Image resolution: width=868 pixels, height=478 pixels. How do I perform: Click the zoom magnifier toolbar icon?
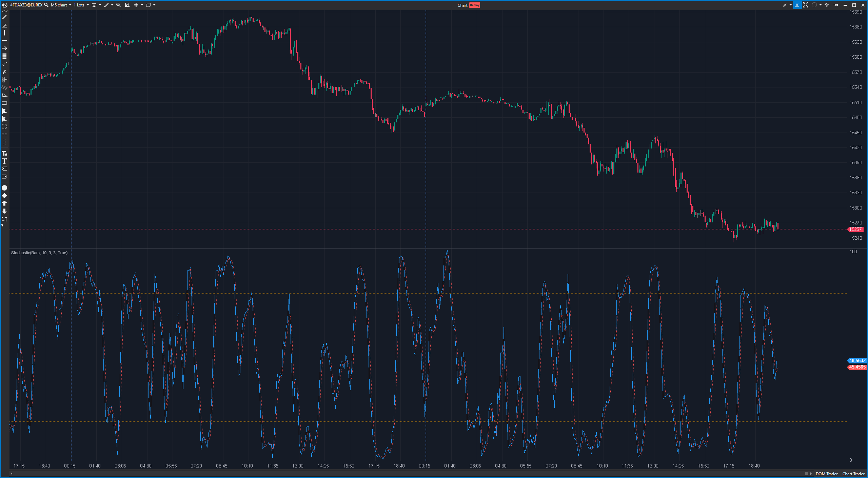pos(118,5)
